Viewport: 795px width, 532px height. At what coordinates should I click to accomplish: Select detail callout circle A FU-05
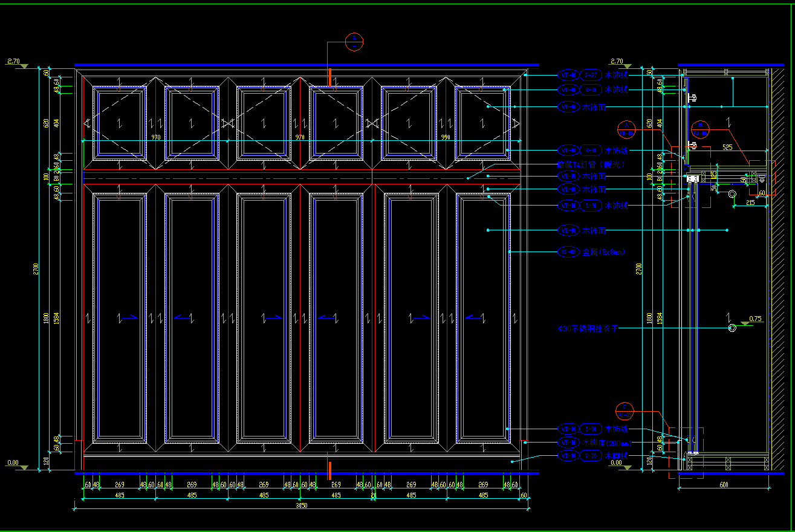pos(626,129)
